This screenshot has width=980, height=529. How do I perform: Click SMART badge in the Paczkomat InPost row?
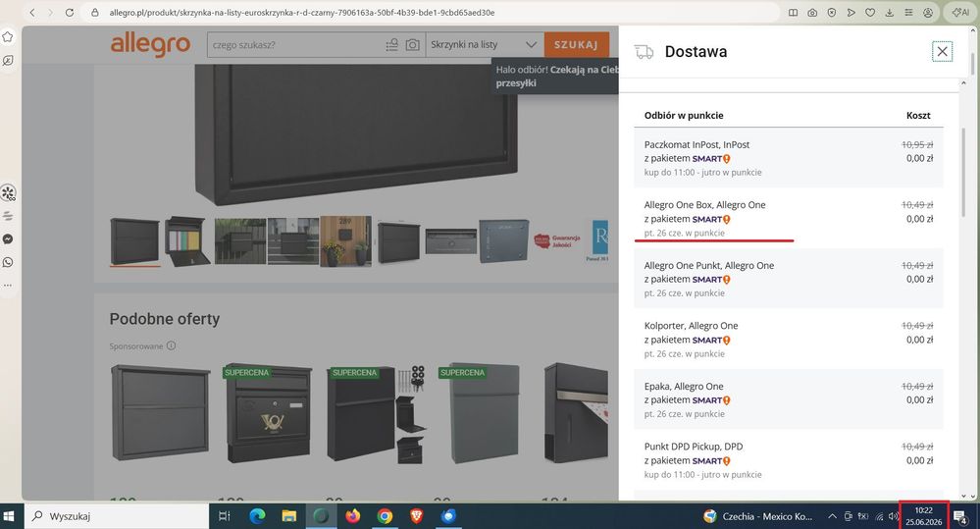coord(711,159)
